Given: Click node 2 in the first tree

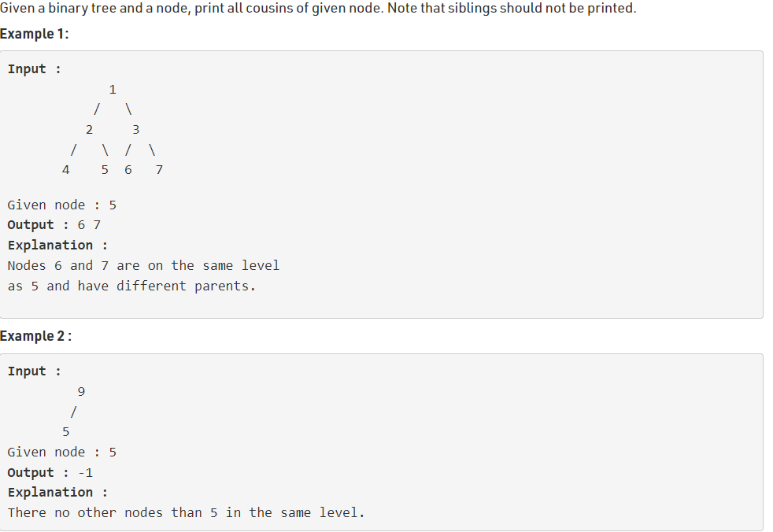Looking at the screenshot, I should [89, 130].
